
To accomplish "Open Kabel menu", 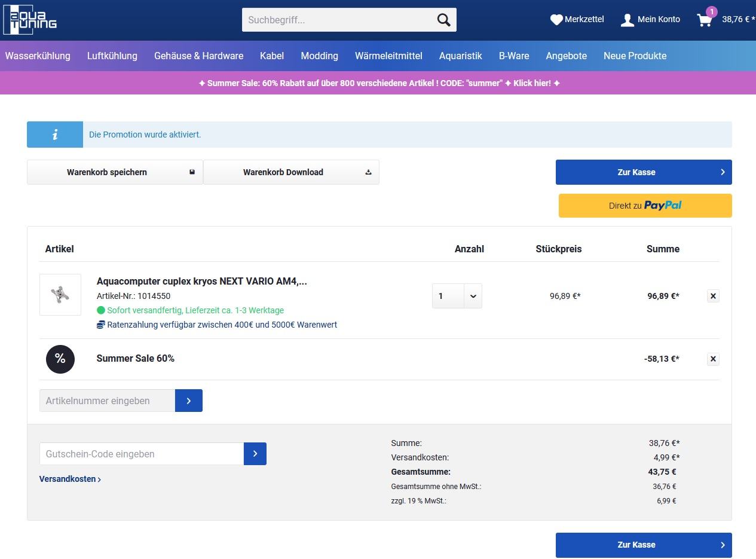I will 272,56.
